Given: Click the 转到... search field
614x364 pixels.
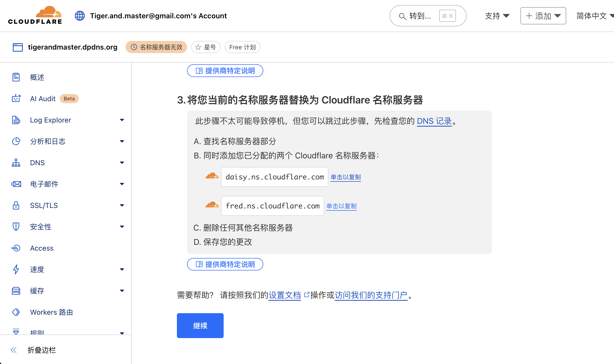Looking at the screenshot, I should pos(428,16).
